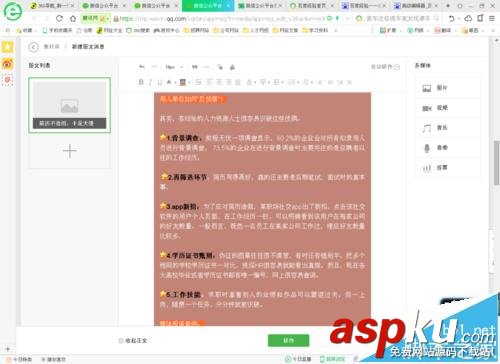Click the browser undo-close-tab arrow icon
The height and width of the screenshot is (364, 500).
(452, 18)
